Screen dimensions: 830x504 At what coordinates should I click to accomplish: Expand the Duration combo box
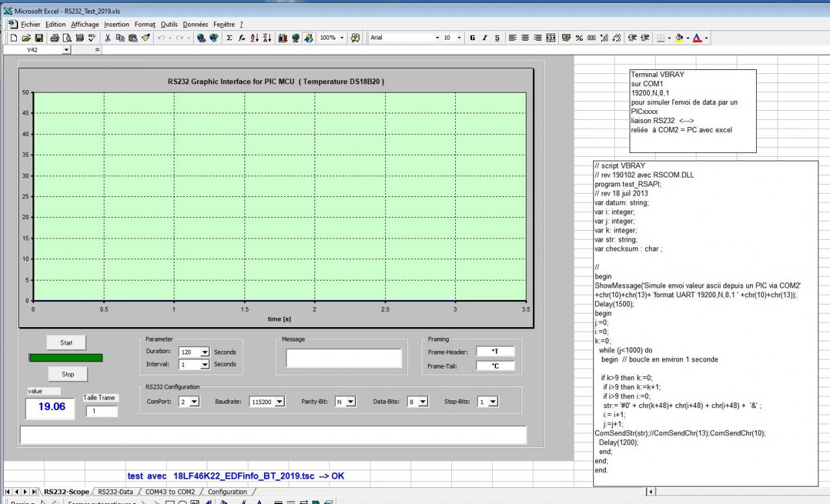[205, 352]
